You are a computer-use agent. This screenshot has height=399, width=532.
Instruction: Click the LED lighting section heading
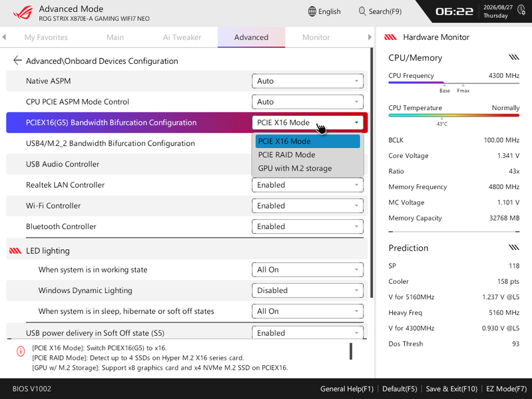(48, 250)
